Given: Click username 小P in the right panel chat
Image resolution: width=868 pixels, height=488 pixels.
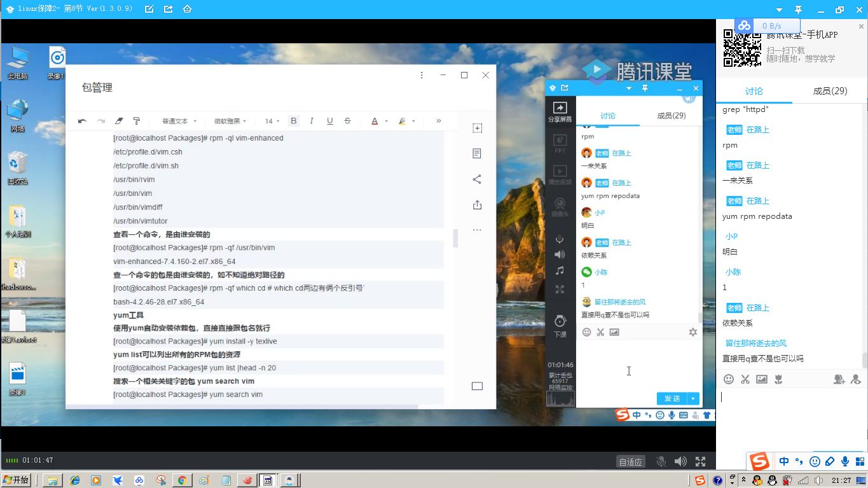Looking at the screenshot, I should point(731,236).
